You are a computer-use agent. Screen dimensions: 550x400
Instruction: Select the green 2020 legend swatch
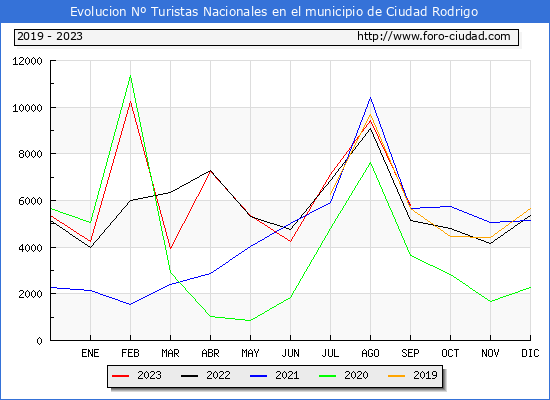point(327,376)
